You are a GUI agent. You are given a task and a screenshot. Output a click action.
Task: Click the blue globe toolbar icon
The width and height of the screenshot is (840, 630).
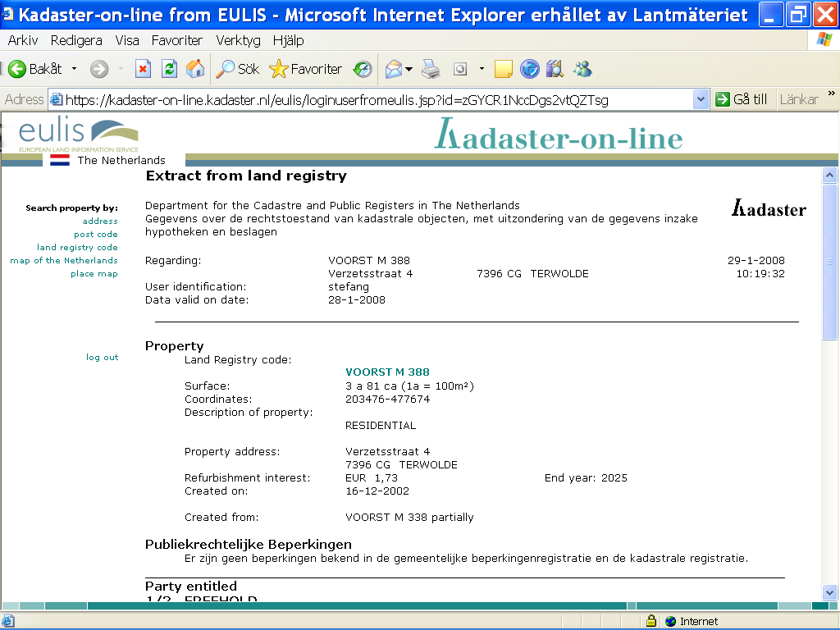click(x=530, y=69)
